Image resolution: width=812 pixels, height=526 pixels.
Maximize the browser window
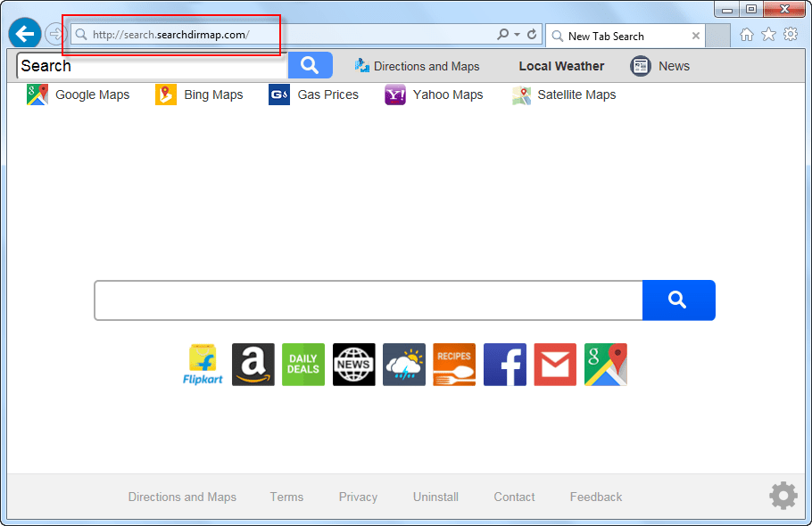coord(751,9)
